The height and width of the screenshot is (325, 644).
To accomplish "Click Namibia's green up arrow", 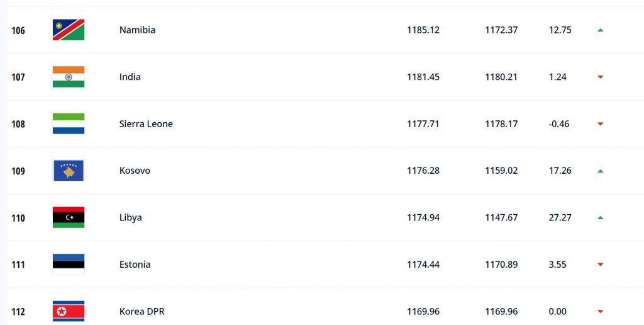I will (601, 30).
